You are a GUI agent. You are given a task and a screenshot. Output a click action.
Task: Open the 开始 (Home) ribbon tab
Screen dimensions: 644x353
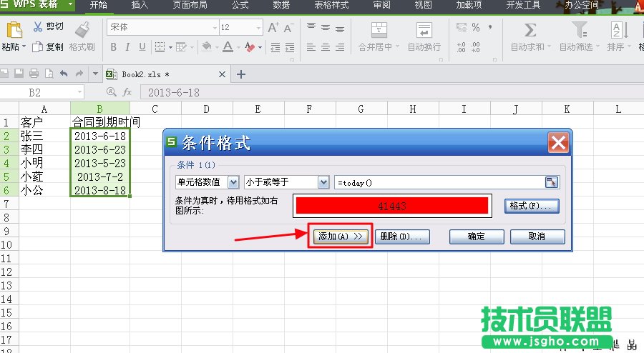click(99, 5)
